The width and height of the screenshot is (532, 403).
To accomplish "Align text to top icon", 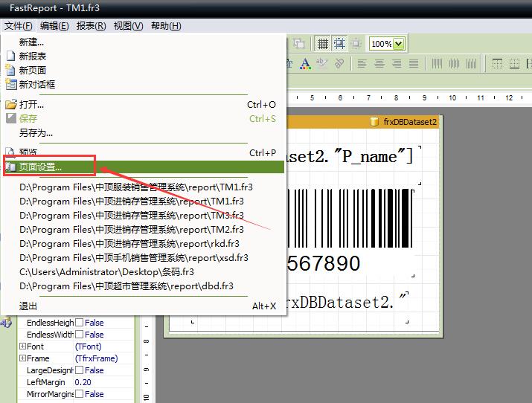I will tap(437, 63).
